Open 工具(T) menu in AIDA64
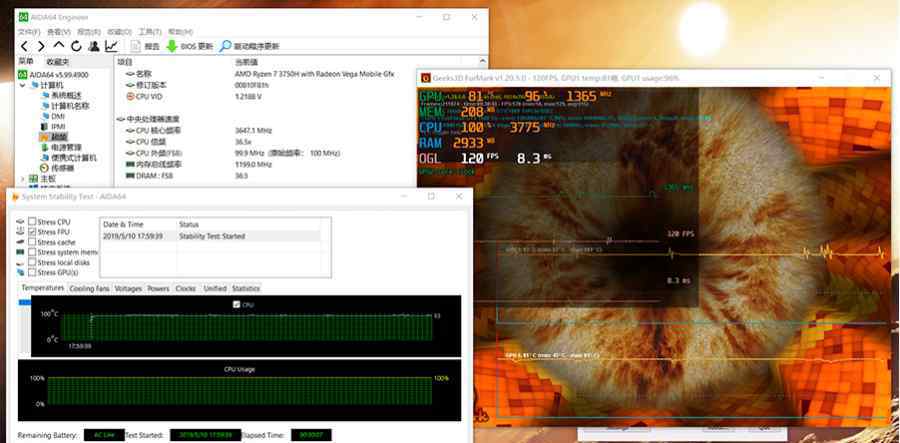 tap(150, 32)
